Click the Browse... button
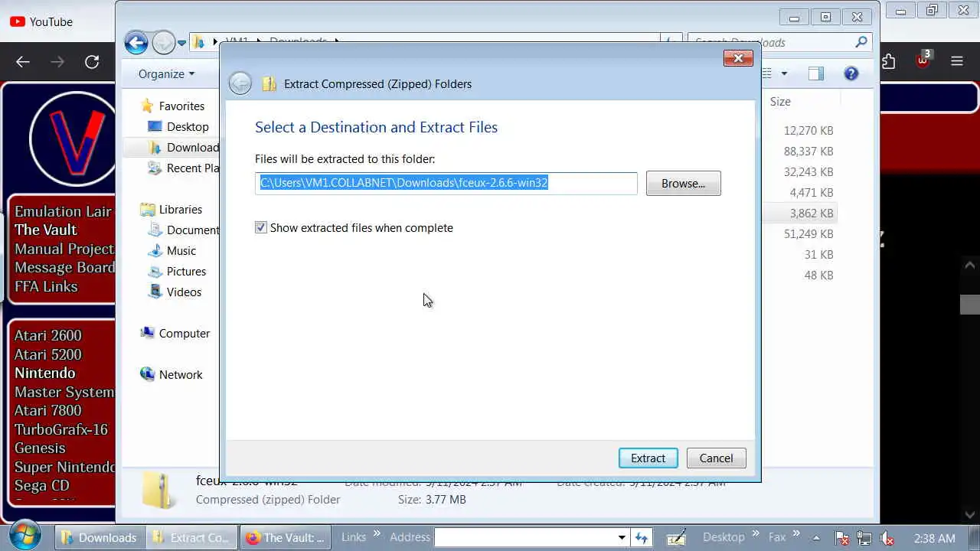 (x=683, y=183)
